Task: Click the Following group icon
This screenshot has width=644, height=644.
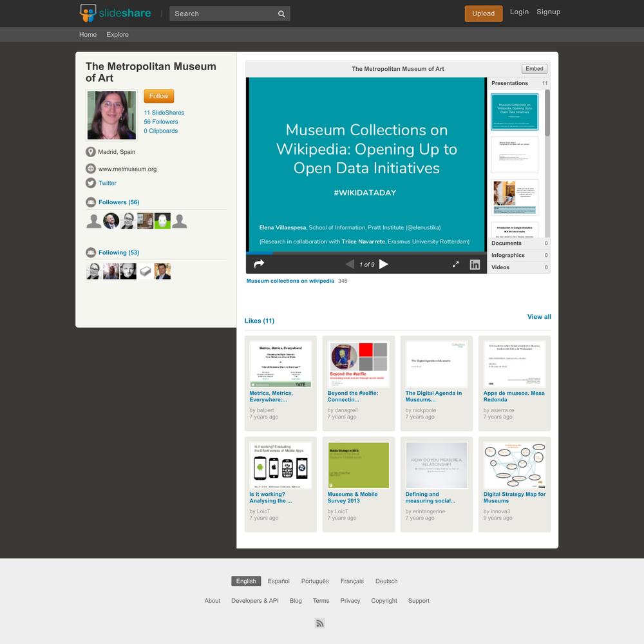Action: [x=91, y=252]
